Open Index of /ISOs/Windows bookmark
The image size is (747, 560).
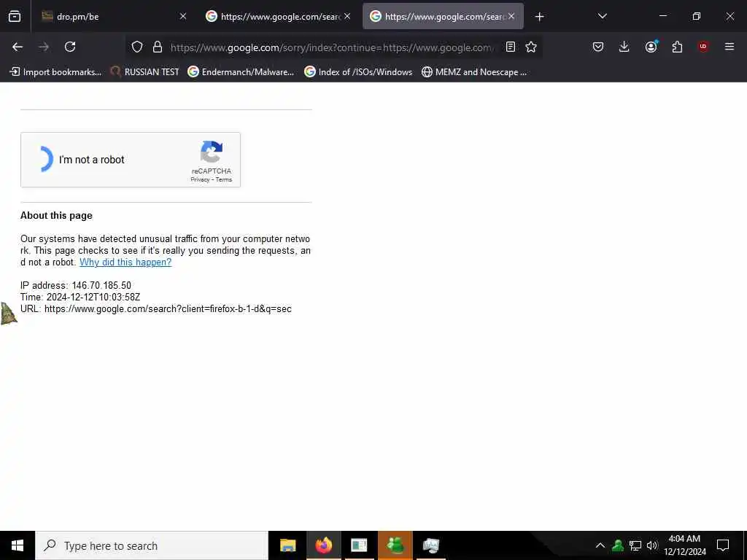click(358, 72)
